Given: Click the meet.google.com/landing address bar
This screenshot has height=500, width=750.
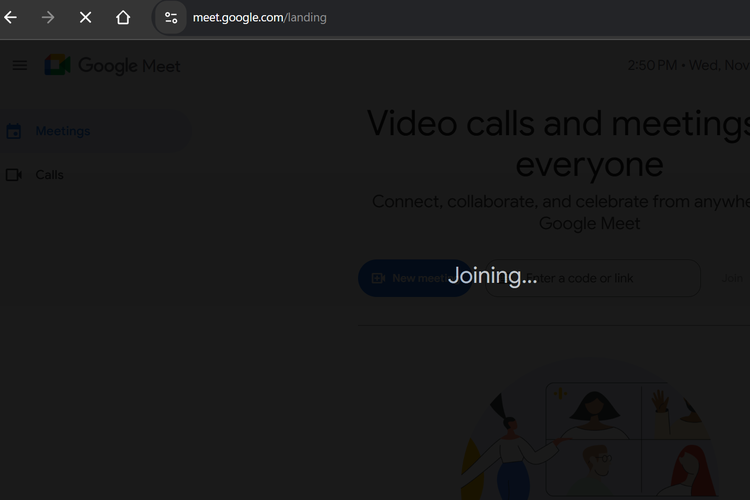Looking at the screenshot, I should [x=259, y=18].
